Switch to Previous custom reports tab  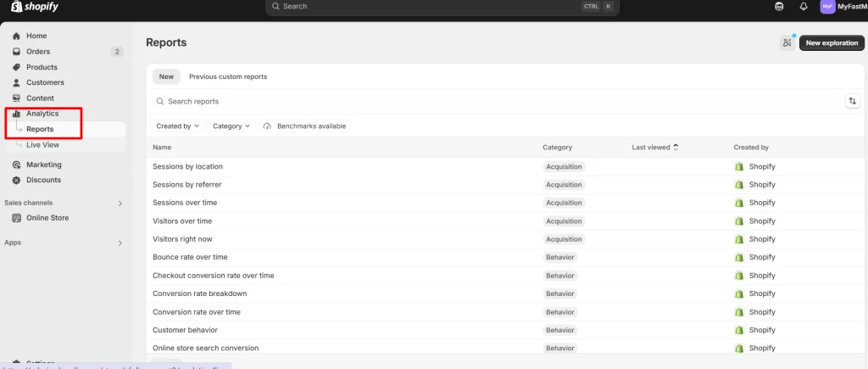(228, 77)
